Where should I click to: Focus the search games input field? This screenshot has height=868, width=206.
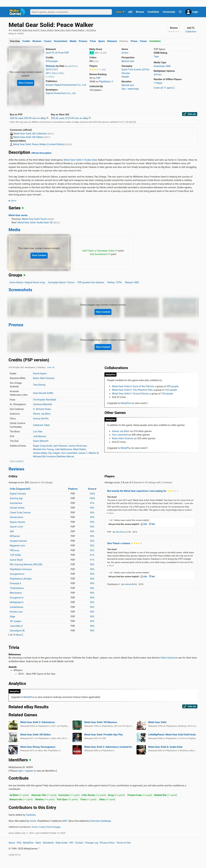[71, 12]
